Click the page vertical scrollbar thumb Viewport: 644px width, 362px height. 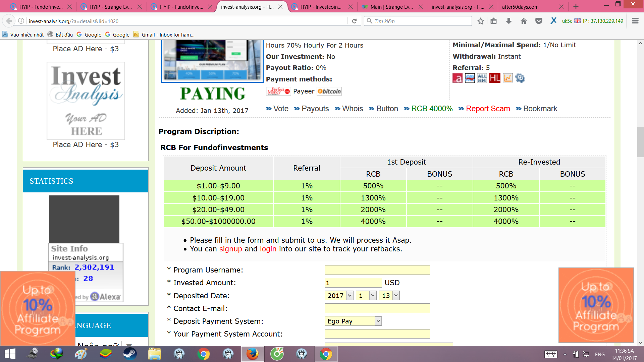(640, 142)
